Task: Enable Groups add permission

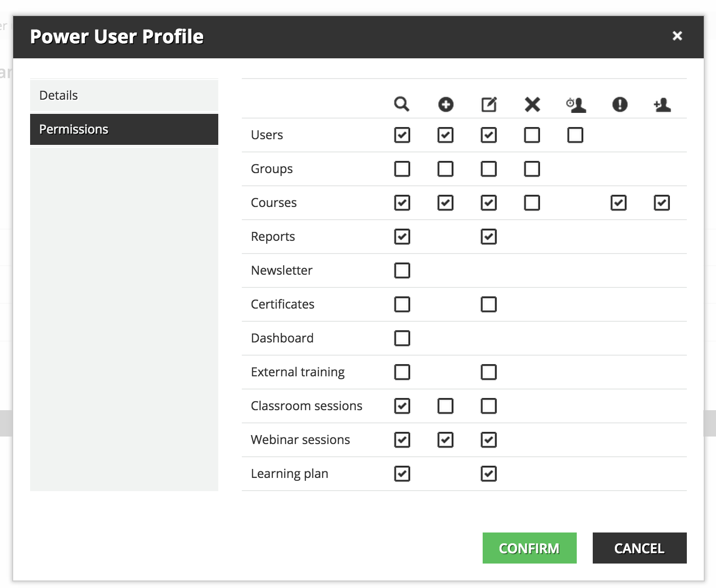Action: [446, 169]
